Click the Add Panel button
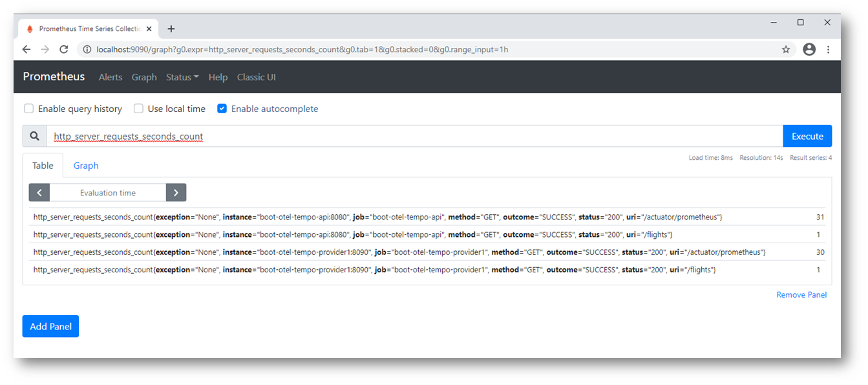Image resolution: width=868 pixels, height=385 pixels. (x=50, y=326)
